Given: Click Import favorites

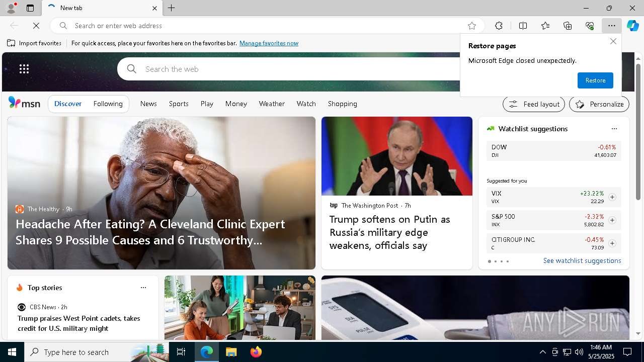Looking at the screenshot, I should coord(34,43).
